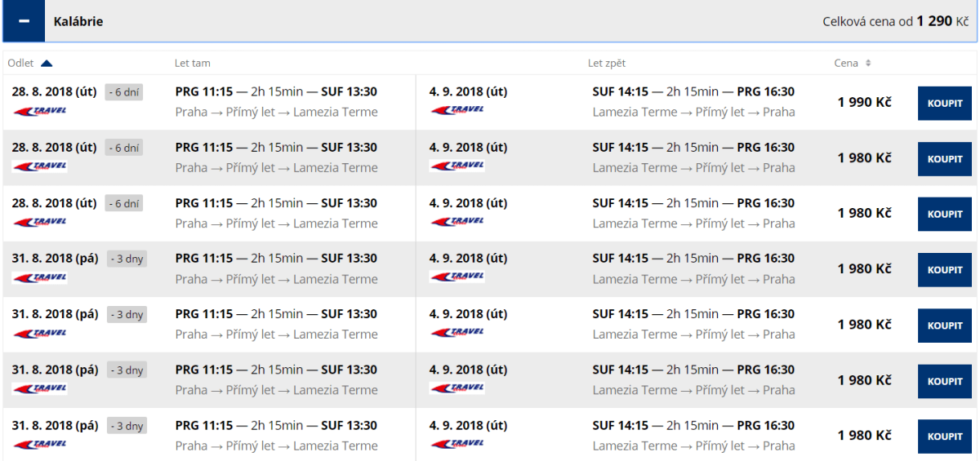Sort flights by Odlet ascending arrow

click(47, 64)
